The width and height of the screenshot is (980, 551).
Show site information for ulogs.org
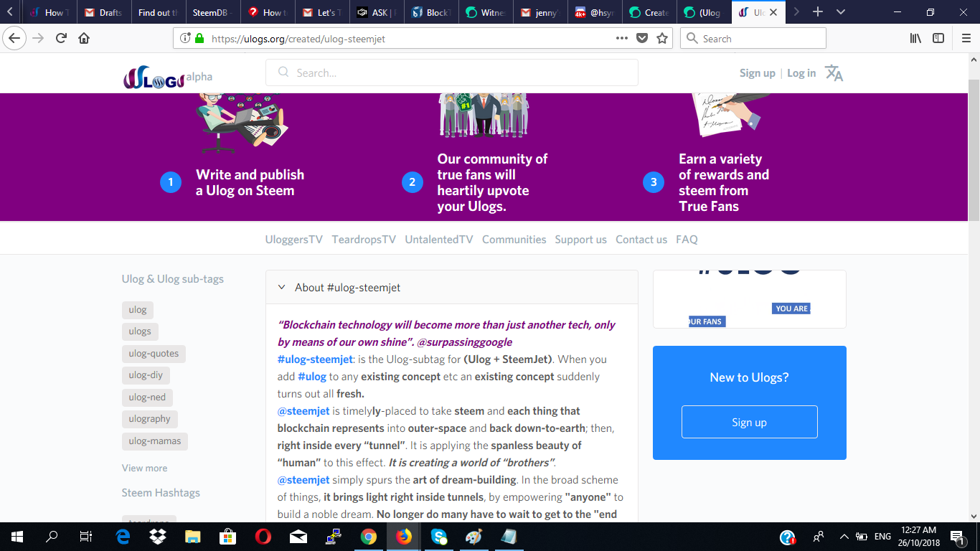pyautogui.click(x=185, y=38)
